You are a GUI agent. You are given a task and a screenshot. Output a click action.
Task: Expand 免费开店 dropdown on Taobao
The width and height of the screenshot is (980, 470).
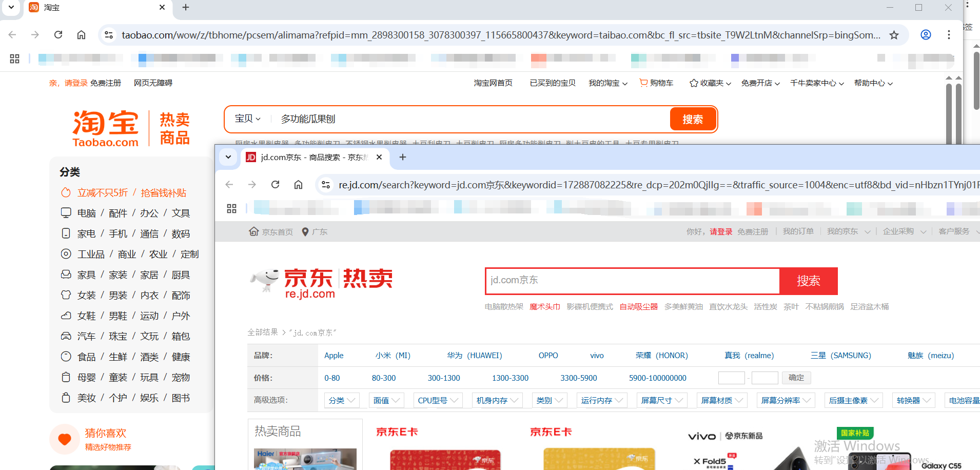click(760, 83)
